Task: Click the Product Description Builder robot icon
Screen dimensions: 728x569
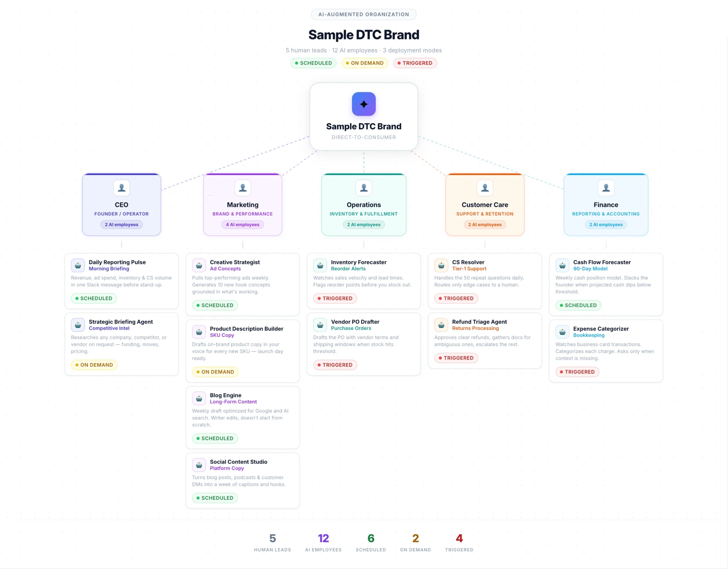Action: point(199,332)
